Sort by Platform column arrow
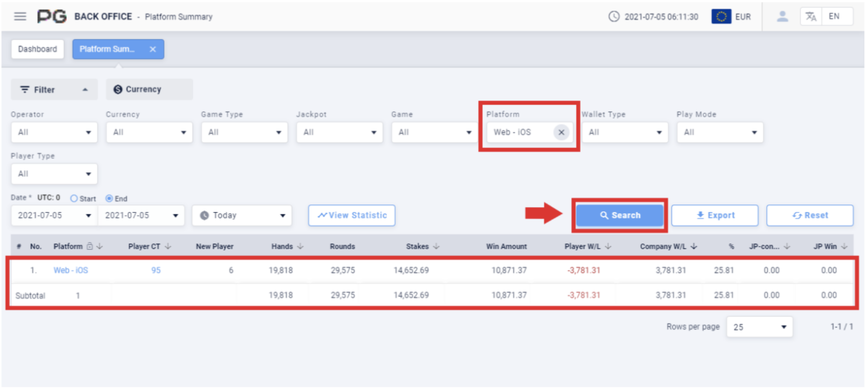The image size is (868, 390). (x=100, y=246)
